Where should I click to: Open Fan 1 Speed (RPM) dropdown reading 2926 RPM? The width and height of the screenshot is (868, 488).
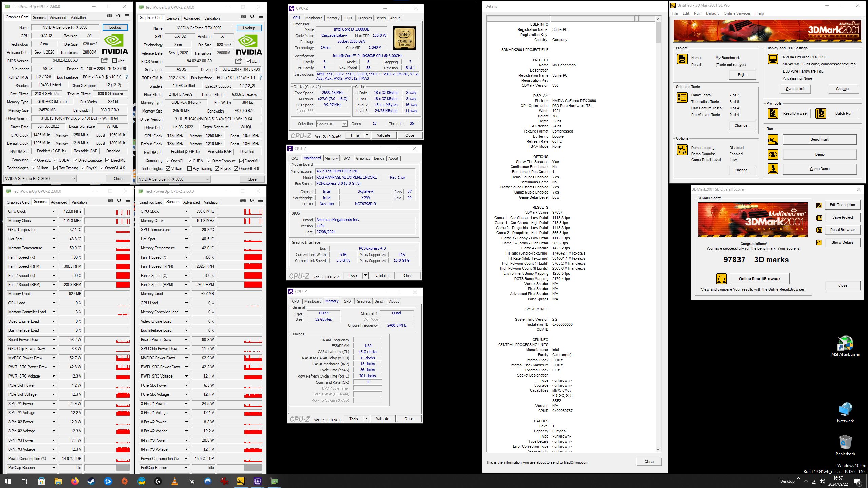pos(186,266)
